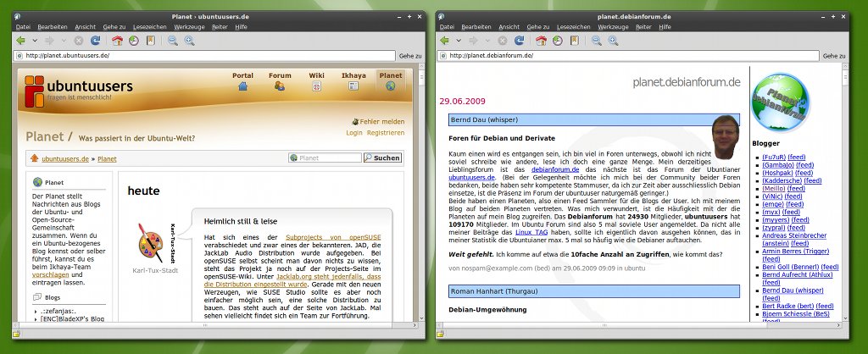This screenshot has height=354, width=868.
Task: Open the Linux TAG link
Action: pyautogui.click(x=531, y=232)
